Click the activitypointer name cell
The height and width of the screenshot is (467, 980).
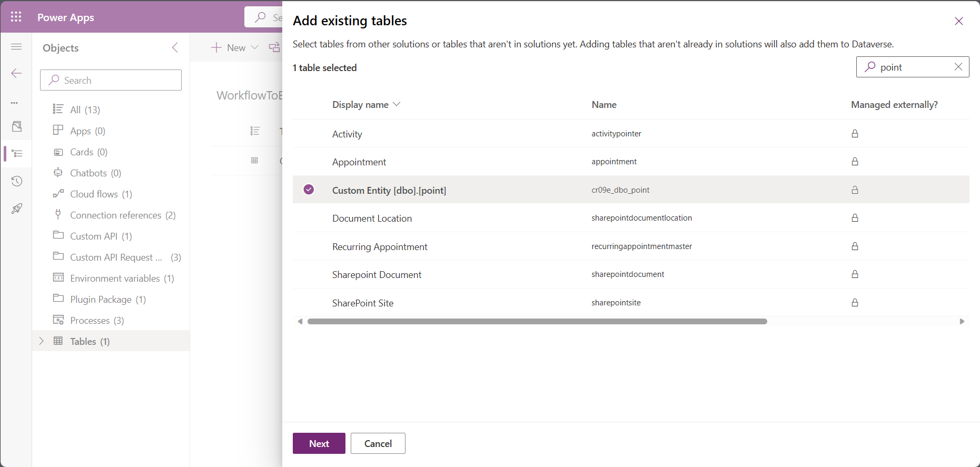pyautogui.click(x=616, y=134)
